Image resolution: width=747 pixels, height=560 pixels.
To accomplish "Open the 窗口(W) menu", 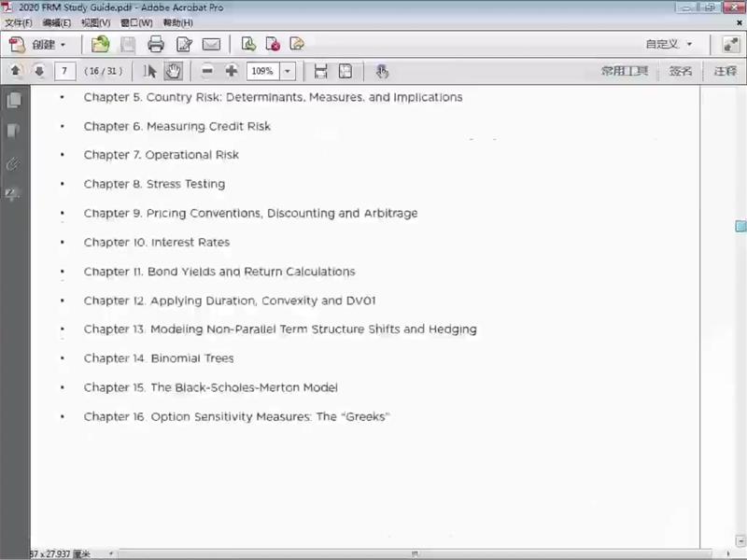I will [x=136, y=22].
